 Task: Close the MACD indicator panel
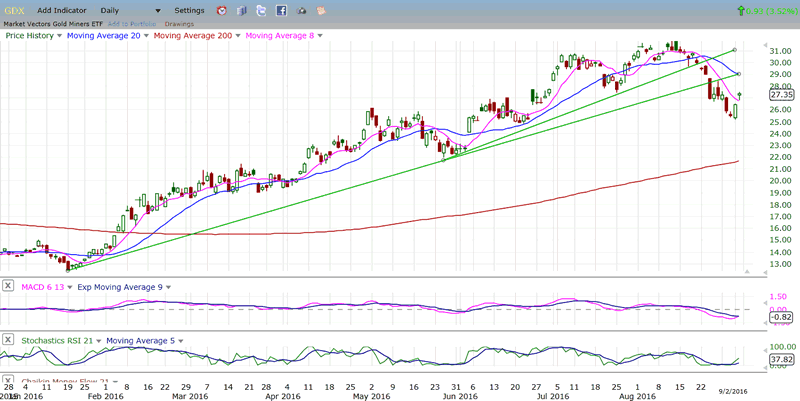[8, 286]
